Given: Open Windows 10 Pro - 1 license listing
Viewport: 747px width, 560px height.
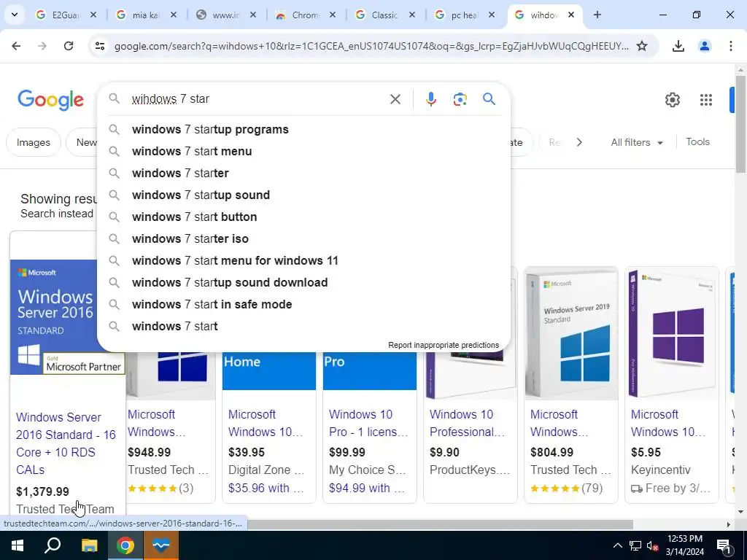Looking at the screenshot, I should coord(368,423).
